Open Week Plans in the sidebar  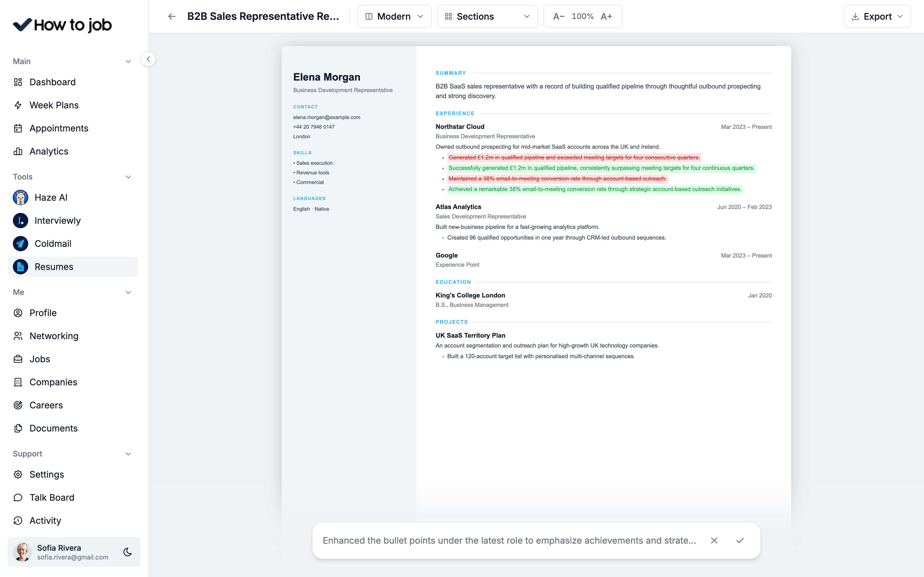click(73, 105)
